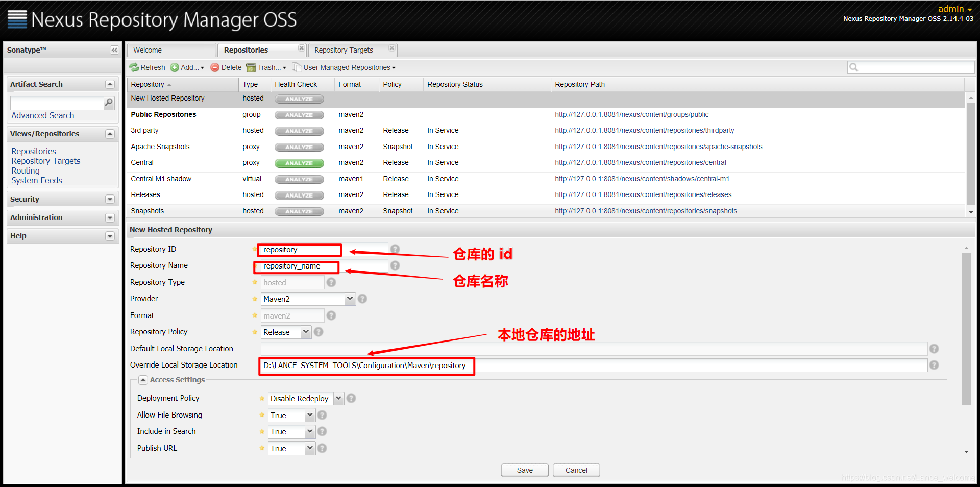This screenshot has height=487, width=980.
Task: Cancel the new repository form
Action: [576, 470]
